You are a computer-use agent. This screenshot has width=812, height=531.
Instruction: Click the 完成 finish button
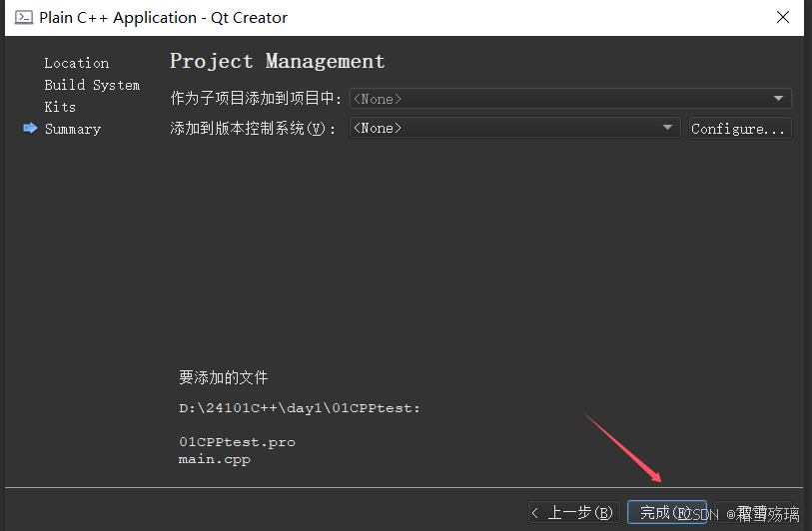[667, 513]
